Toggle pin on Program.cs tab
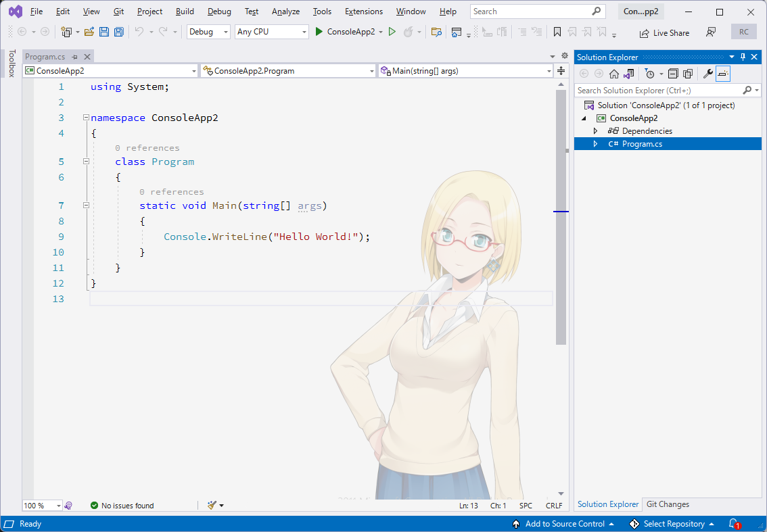 click(x=75, y=57)
